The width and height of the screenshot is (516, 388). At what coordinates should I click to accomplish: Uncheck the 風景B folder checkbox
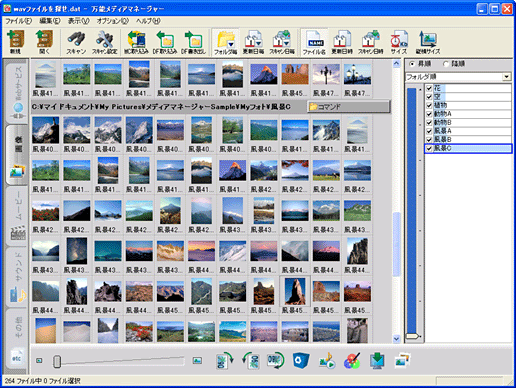coord(429,139)
